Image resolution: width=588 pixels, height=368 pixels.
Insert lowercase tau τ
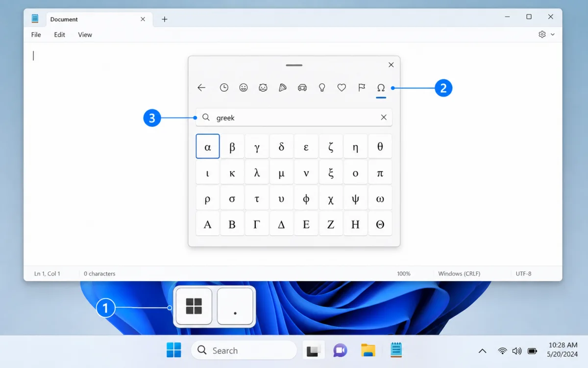257,198
